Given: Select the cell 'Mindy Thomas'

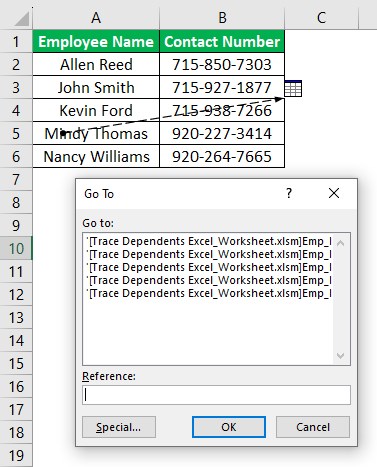Looking at the screenshot, I should pyautogui.click(x=96, y=134).
